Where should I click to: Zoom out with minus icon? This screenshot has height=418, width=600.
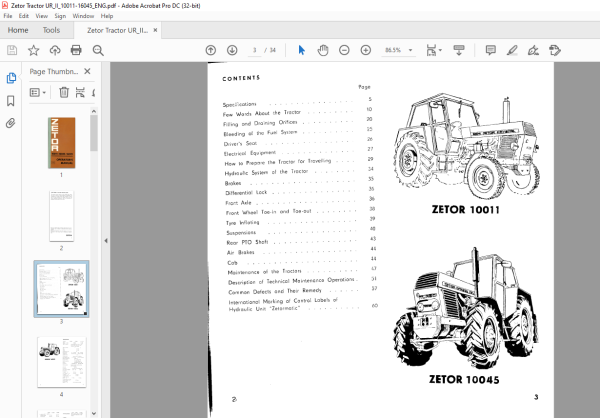344,50
